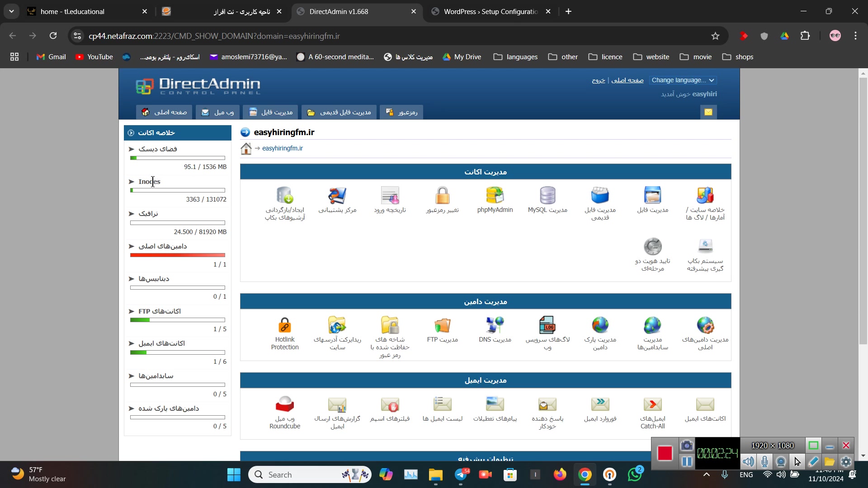
Task: Click the Roundcube webmail icon
Action: click(285, 404)
